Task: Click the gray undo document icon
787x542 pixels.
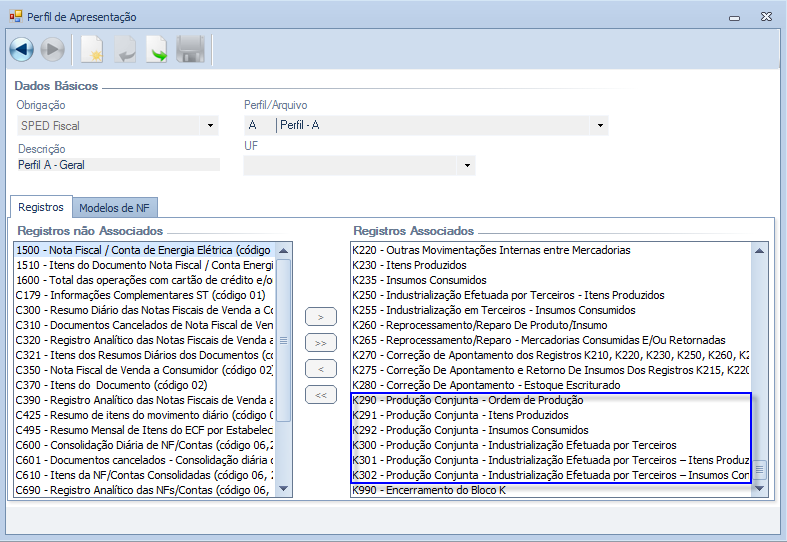Action: coord(125,49)
